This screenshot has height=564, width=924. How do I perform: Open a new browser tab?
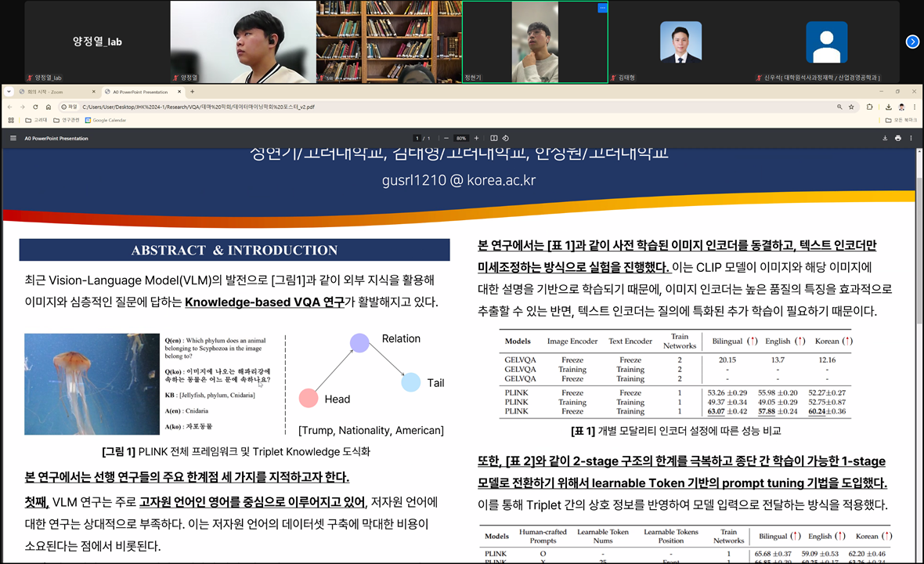(192, 92)
